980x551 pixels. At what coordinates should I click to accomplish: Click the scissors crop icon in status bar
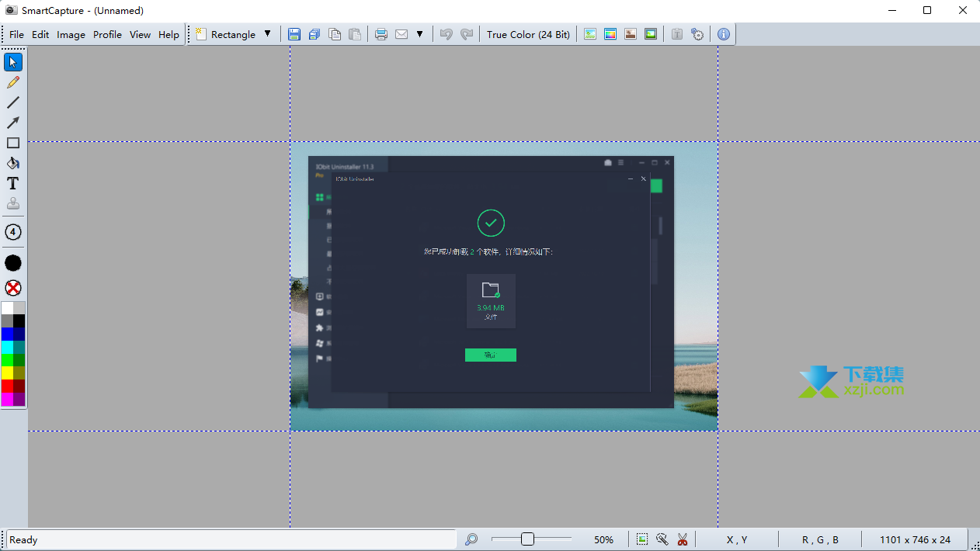[683, 539]
